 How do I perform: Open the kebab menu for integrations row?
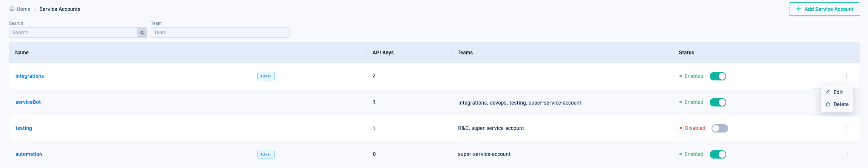click(846, 76)
